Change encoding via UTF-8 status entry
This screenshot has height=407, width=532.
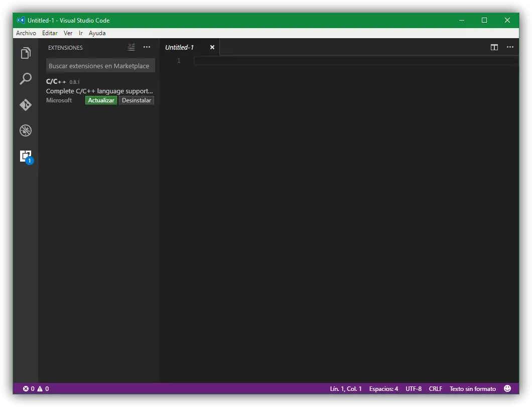[414, 389]
